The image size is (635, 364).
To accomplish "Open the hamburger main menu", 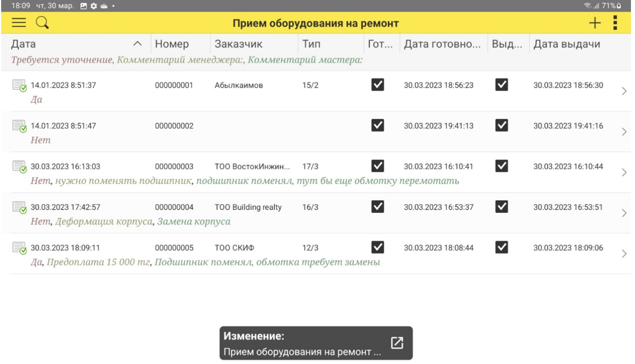I will click(19, 23).
